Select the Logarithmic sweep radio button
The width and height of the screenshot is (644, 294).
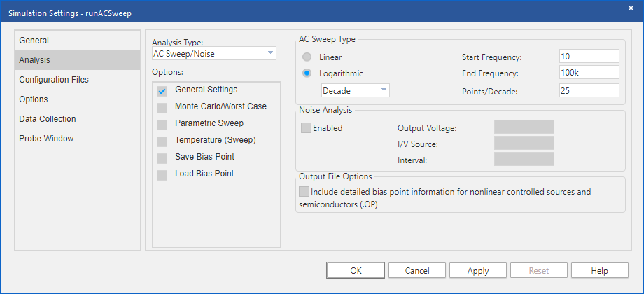point(307,73)
